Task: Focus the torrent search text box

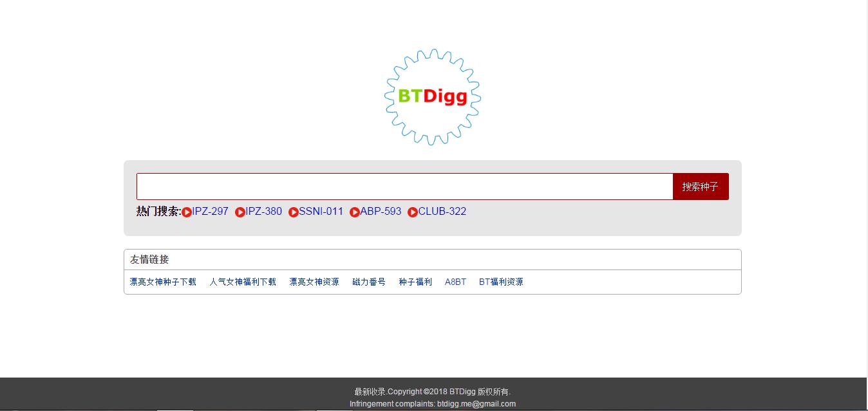Action: tap(404, 187)
